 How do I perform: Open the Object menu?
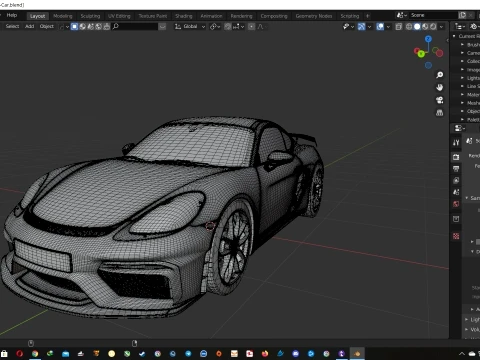tap(47, 26)
